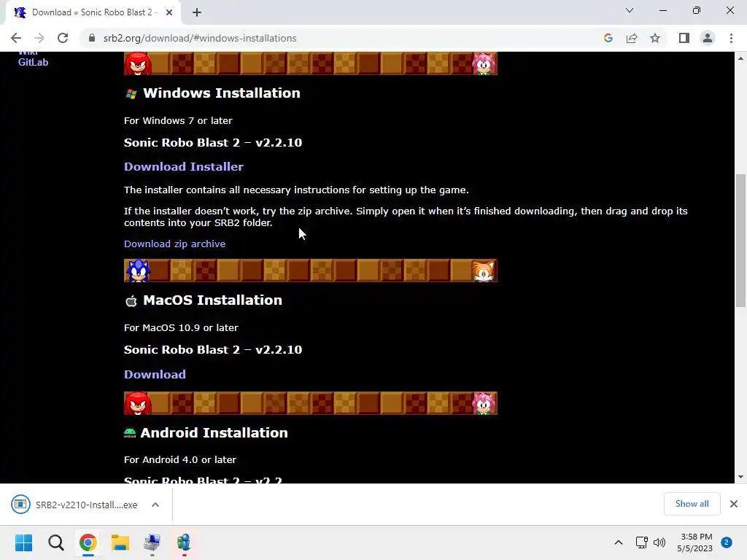747x560 pixels.
Task: Click the MacOS 'Sonic Robo Blast 2 – v2.2.10' text
Action: [x=213, y=349]
